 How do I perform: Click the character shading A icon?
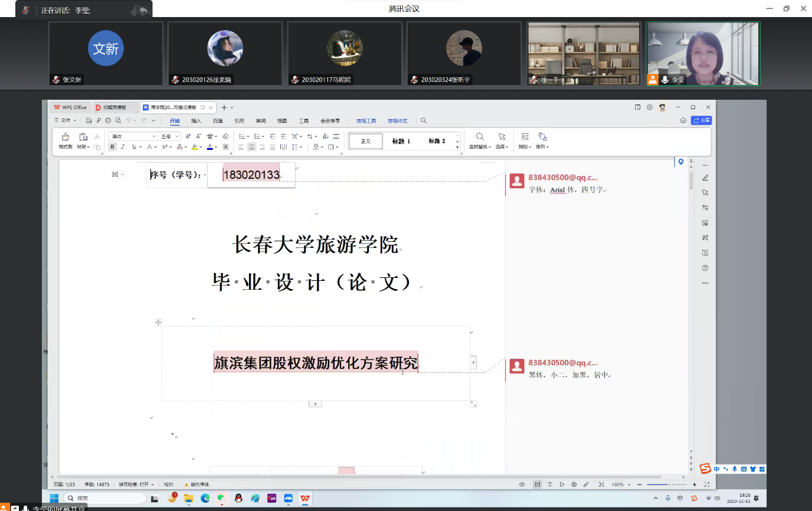[x=225, y=146]
